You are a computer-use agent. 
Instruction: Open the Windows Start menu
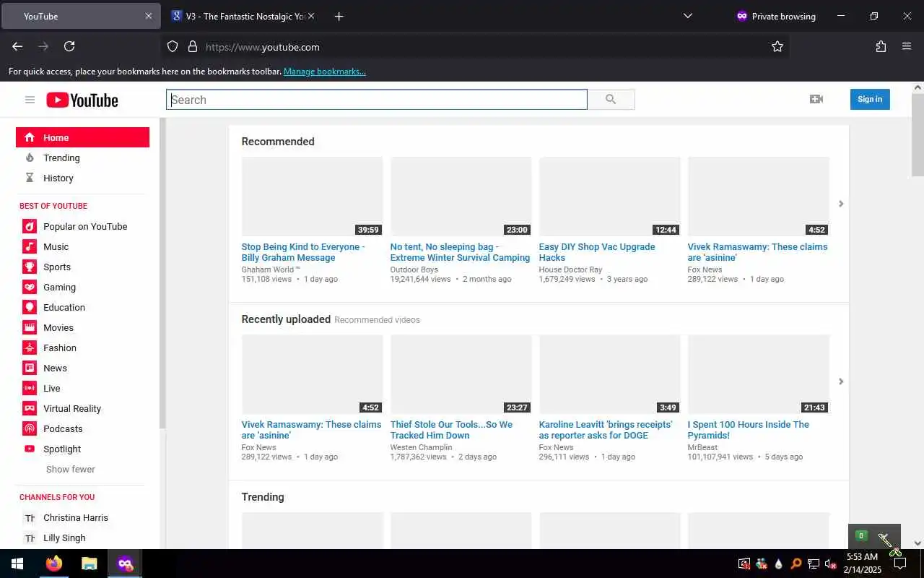17,564
